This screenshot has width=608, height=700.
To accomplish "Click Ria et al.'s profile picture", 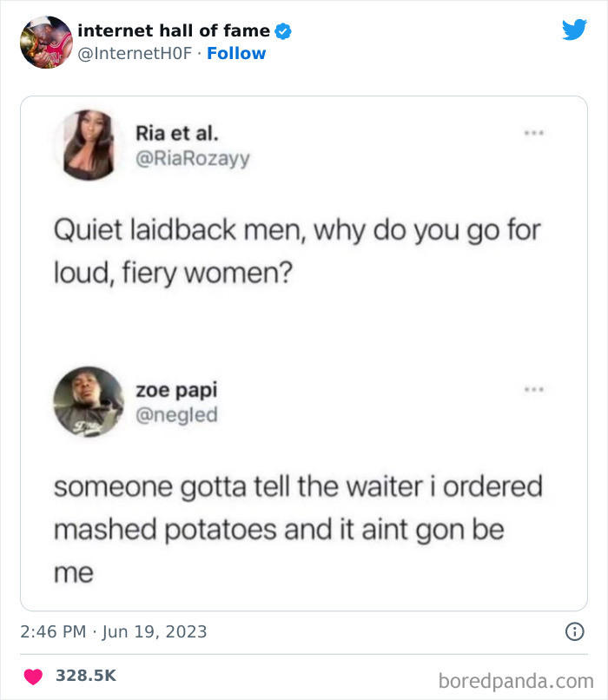I will pos(89,143).
